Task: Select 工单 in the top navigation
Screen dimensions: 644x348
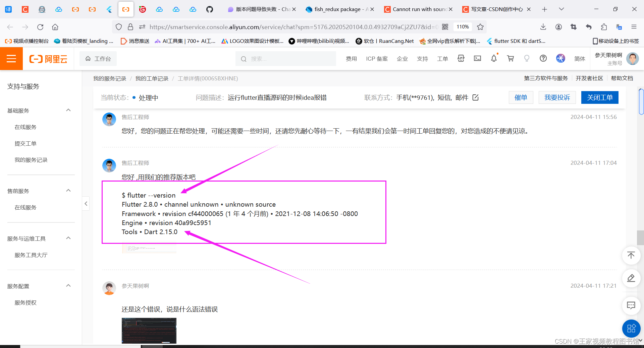Action: [442, 58]
